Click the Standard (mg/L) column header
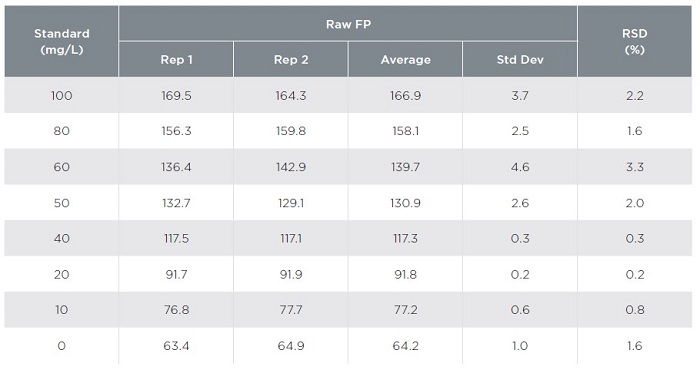The width and height of the screenshot is (700, 373). [62, 41]
